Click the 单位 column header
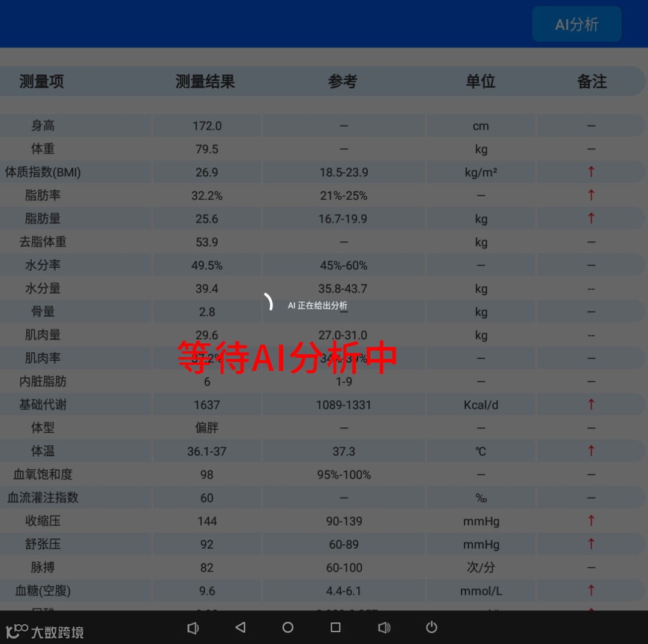The width and height of the screenshot is (648, 644). (480, 82)
